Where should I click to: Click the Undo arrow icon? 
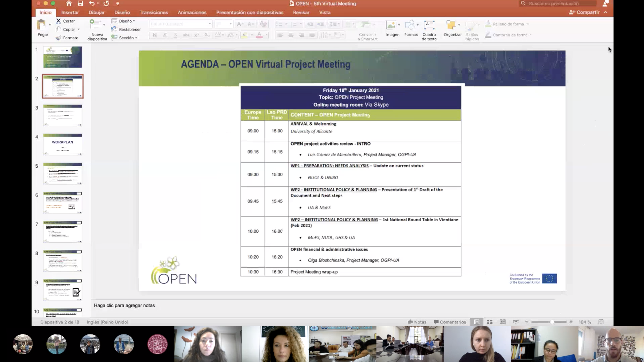click(92, 4)
